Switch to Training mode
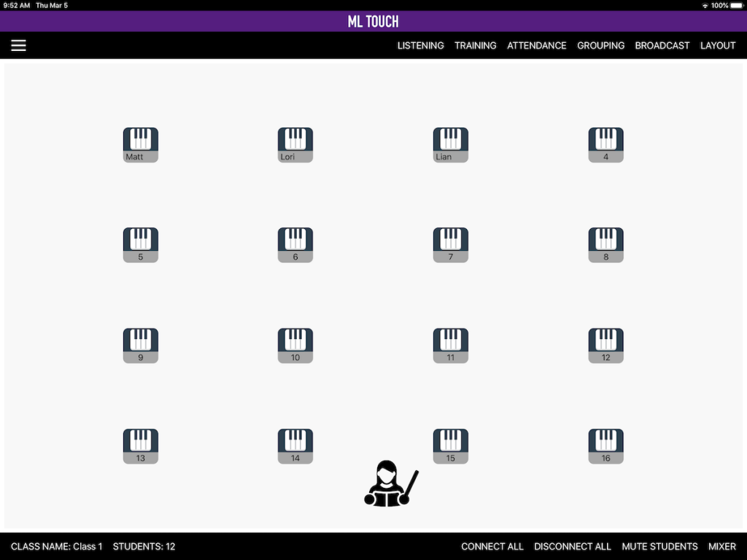The width and height of the screenshot is (747, 560). click(x=476, y=46)
